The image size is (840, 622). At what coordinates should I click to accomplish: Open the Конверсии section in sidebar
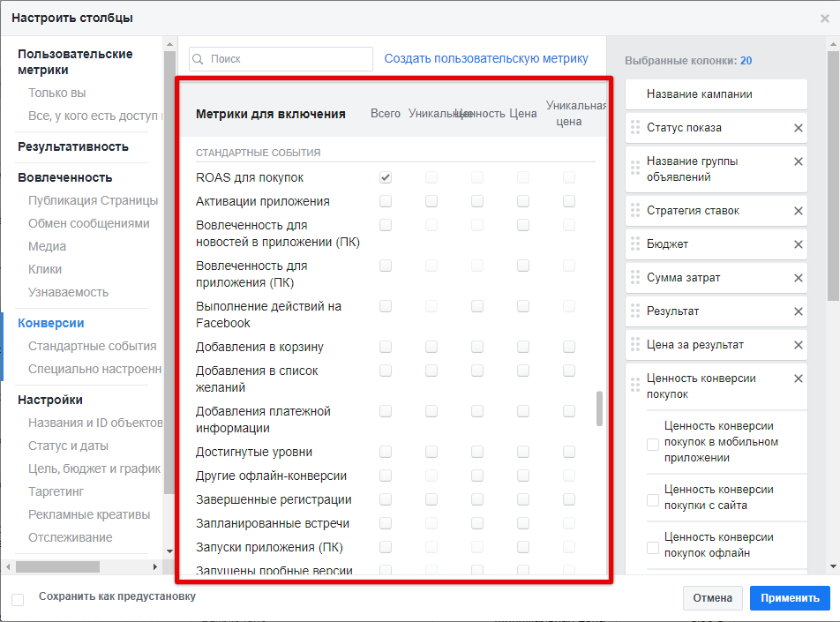(51, 323)
